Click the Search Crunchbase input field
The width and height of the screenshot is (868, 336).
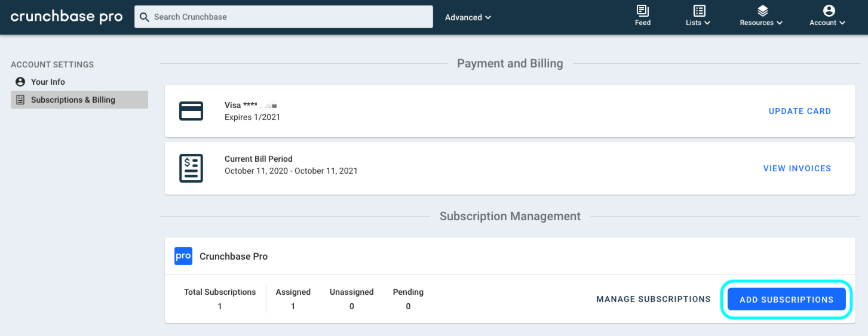284,17
